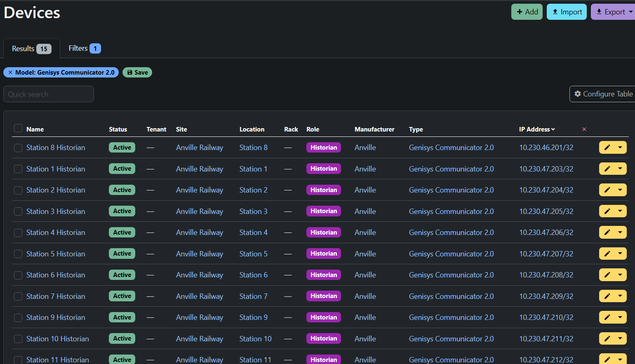Viewport: 635px width, 364px height.
Task: Switch to the Results tab
Action: point(32,49)
